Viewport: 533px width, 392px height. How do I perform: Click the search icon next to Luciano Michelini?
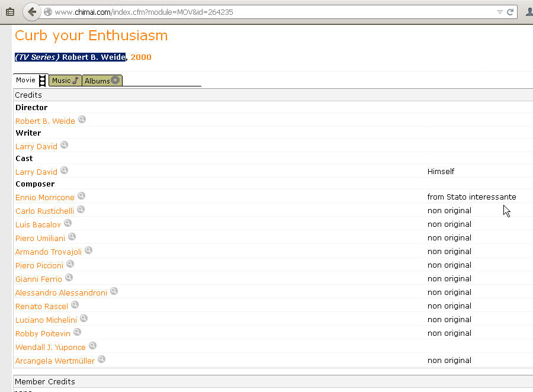pyautogui.click(x=84, y=319)
